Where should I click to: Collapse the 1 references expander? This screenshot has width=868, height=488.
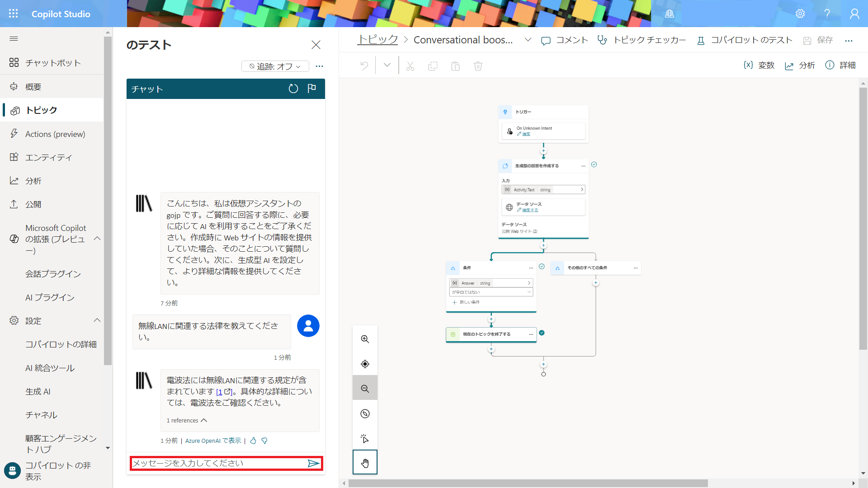pos(187,420)
